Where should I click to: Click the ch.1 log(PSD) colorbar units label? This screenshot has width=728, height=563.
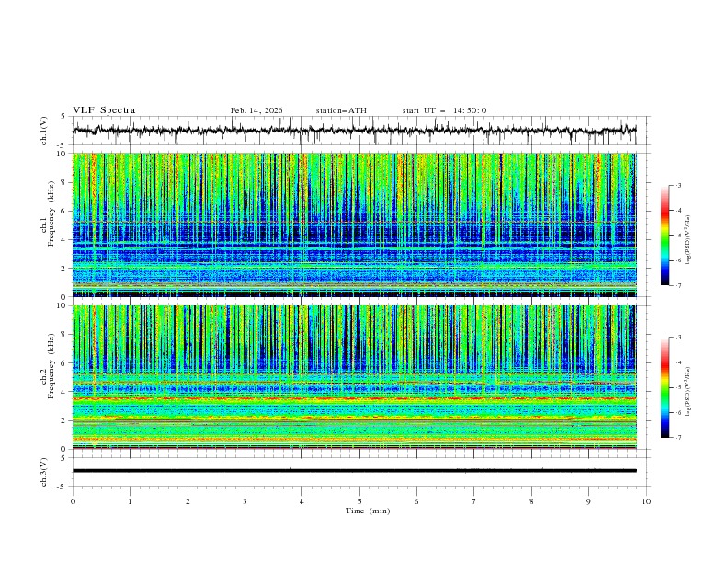(x=688, y=240)
